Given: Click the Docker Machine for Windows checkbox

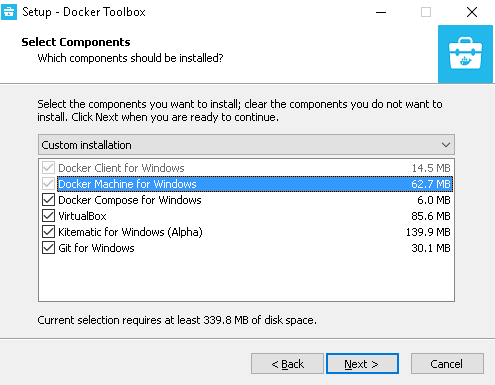Looking at the screenshot, I should 49,184.
